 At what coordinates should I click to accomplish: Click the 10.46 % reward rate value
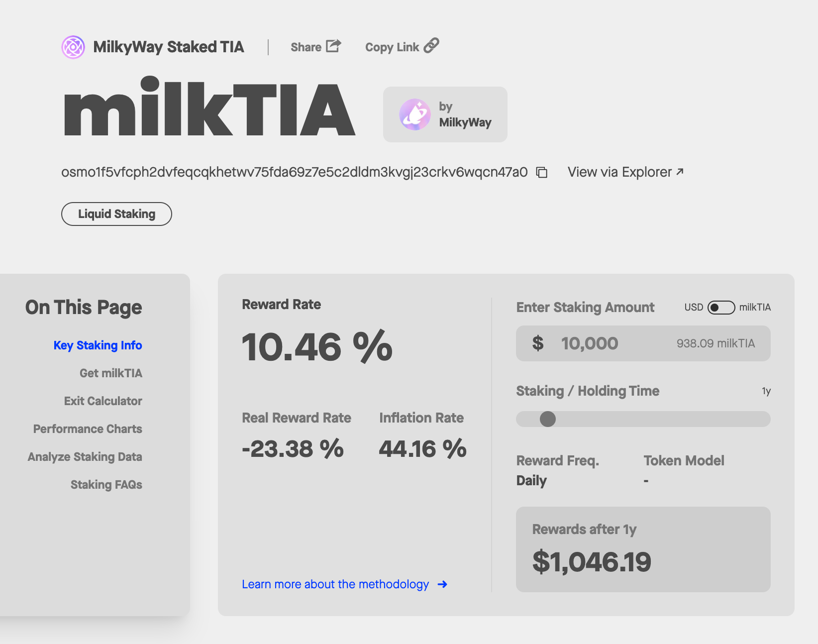tap(317, 347)
